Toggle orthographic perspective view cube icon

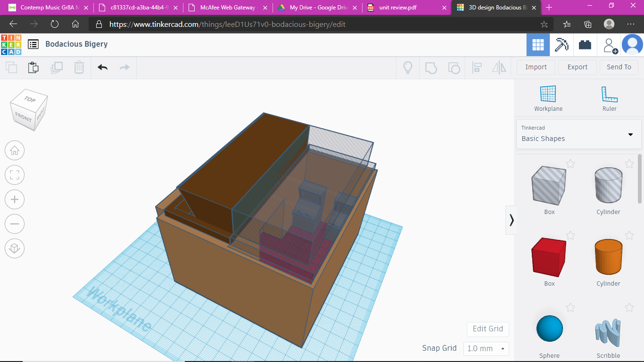tap(15, 248)
